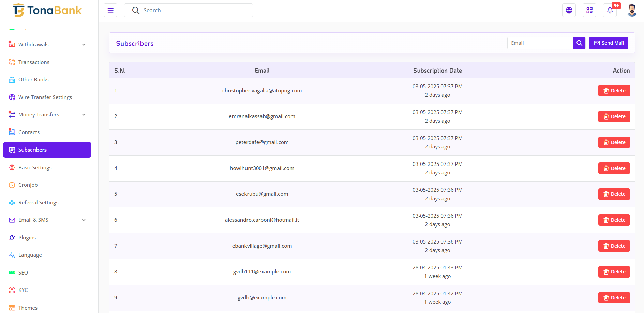Go to Wire Transfer Settings
The height and width of the screenshot is (313, 644).
pos(45,97)
